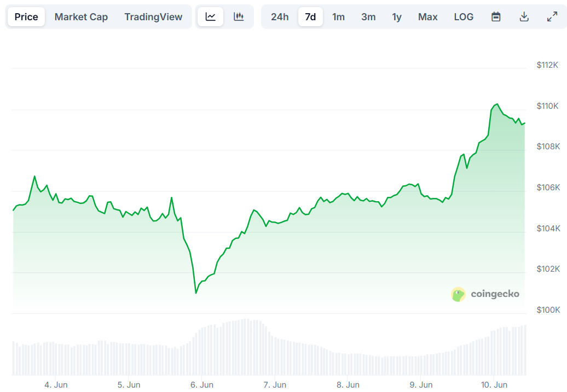
Task: Open the calendar date range picker
Action: (496, 16)
